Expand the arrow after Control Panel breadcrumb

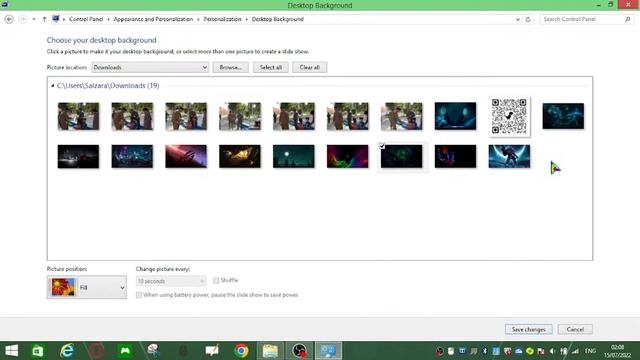click(108, 19)
